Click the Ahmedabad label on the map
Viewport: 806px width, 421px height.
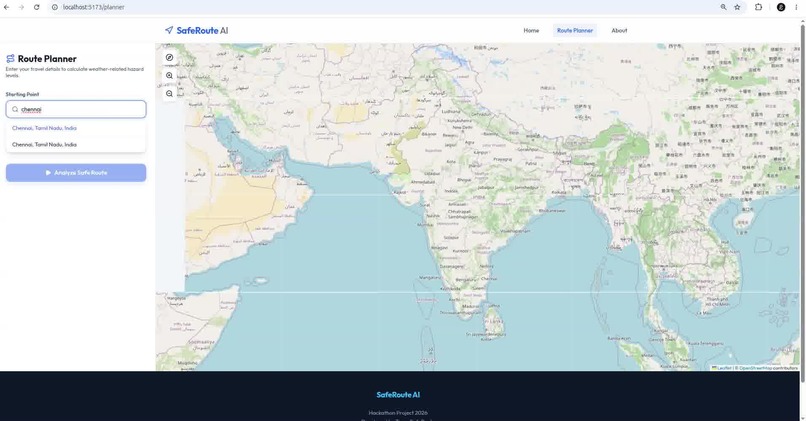423,181
